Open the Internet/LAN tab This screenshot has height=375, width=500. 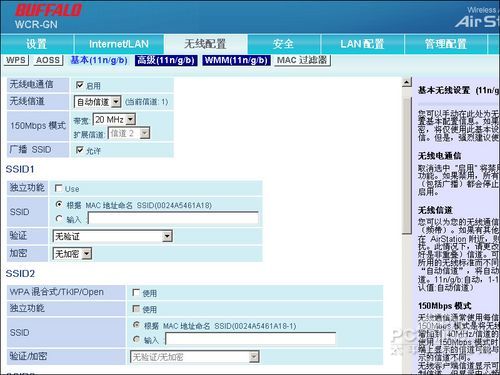[x=119, y=44]
